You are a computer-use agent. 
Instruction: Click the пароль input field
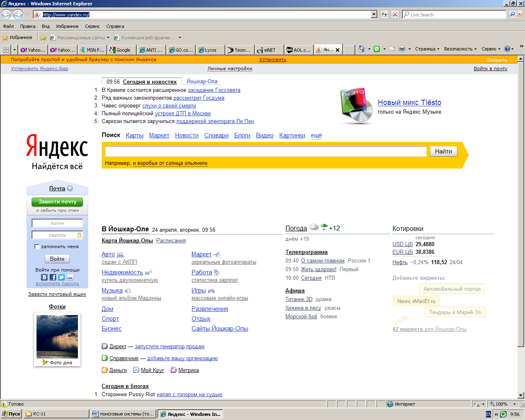click(x=57, y=235)
